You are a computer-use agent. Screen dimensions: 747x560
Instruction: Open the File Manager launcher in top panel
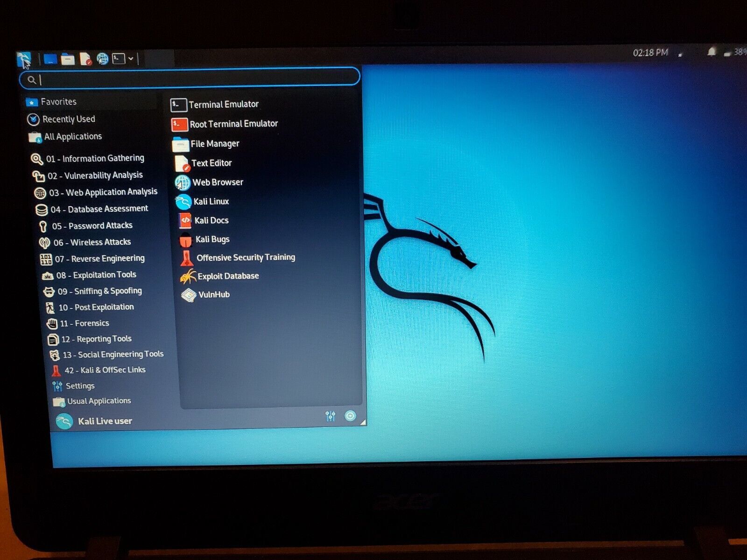68,59
